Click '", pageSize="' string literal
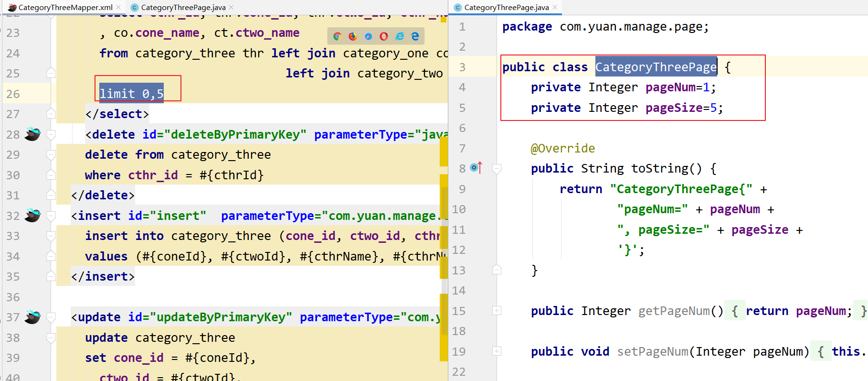This screenshot has width=868, height=381. 663,229
